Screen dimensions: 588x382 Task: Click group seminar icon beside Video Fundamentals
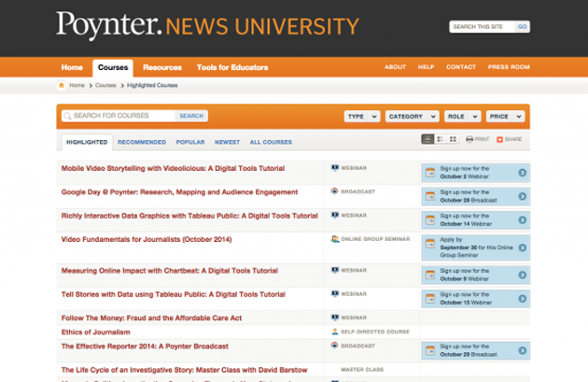tap(335, 239)
